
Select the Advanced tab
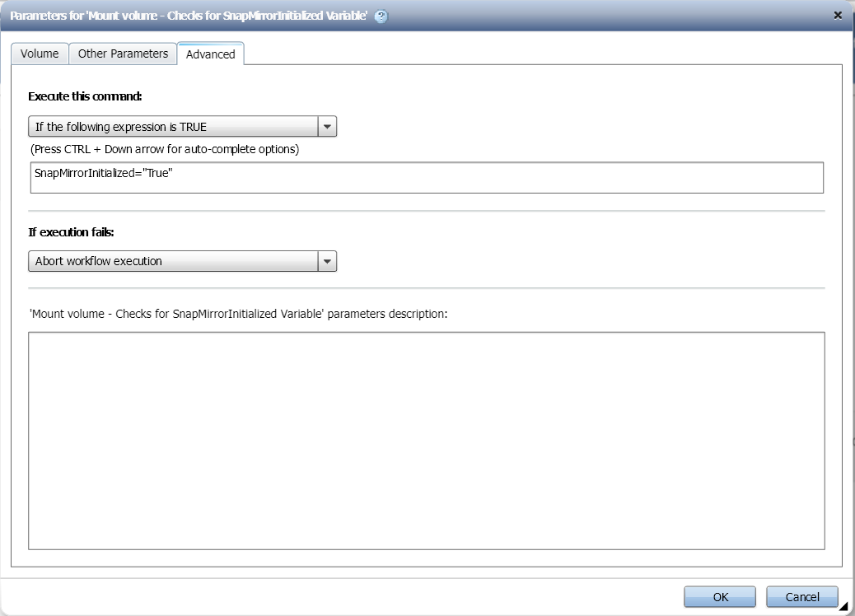[x=210, y=54]
